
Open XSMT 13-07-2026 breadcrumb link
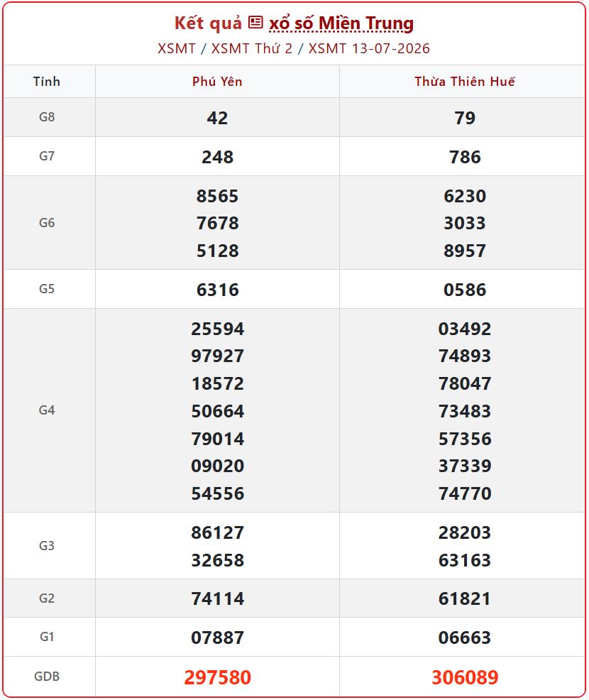click(x=369, y=48)
